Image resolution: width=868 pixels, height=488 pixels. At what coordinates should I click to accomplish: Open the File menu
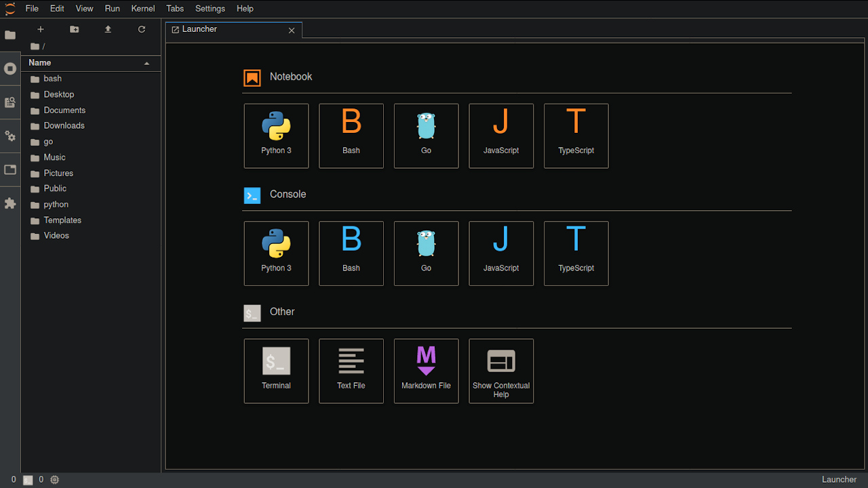(x=32, y=9)
